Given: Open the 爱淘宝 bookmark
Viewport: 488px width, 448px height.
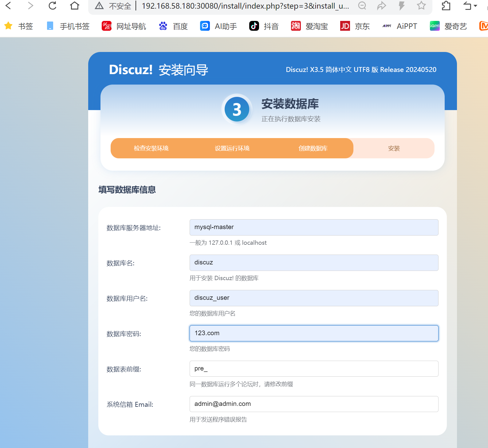Looking at the screenshot, I should click(309, 26).
